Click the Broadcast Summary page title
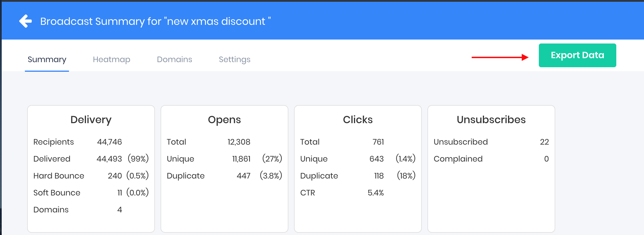The height and width of the screenshot is (235, 644). [x=155, y=21]
